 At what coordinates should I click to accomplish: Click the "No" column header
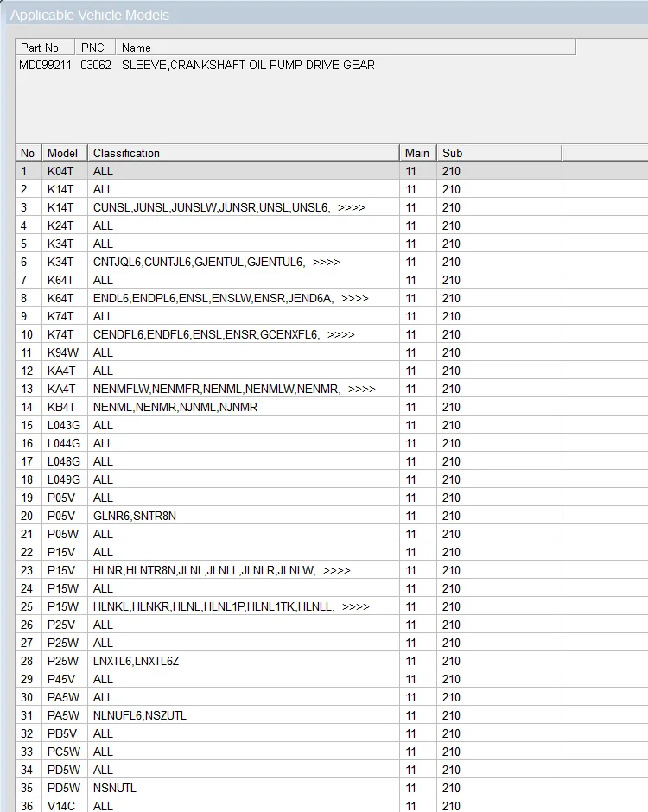point(28,153)
